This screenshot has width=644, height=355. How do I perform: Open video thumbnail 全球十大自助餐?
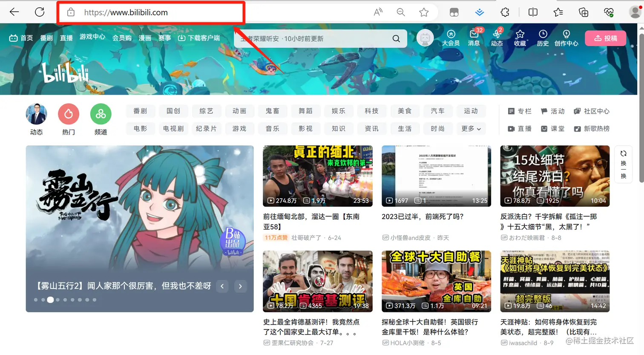point(436,281)
